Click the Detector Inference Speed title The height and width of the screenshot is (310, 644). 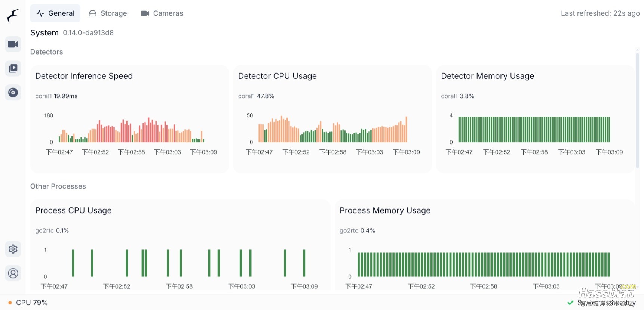coord(84,76)
